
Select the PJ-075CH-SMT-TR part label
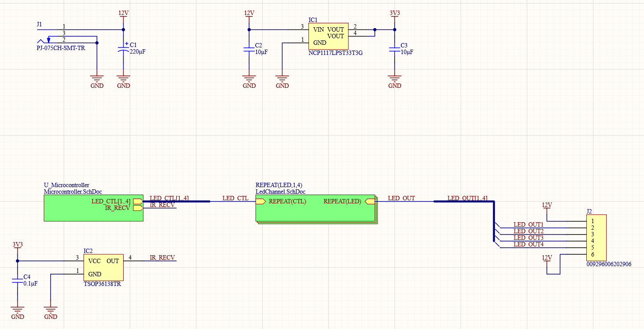(x=61, y=48)
